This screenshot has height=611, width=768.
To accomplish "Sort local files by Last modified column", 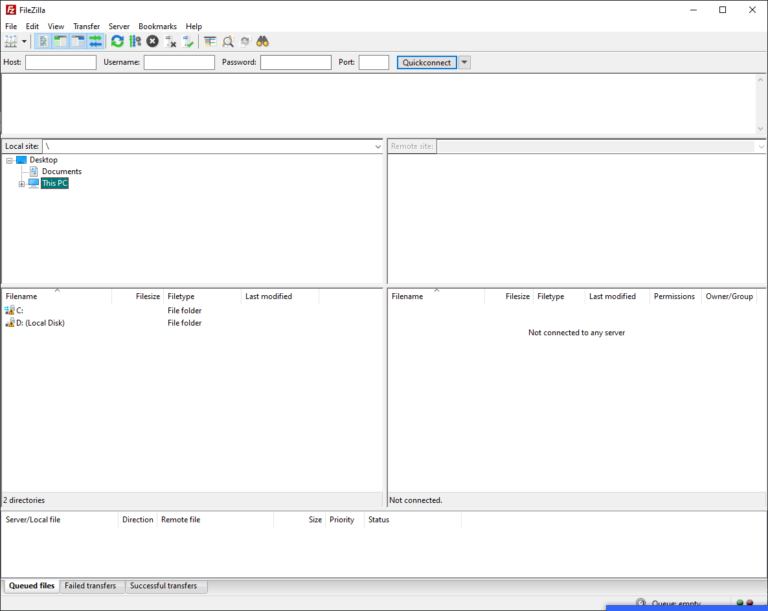I will 269,297.
